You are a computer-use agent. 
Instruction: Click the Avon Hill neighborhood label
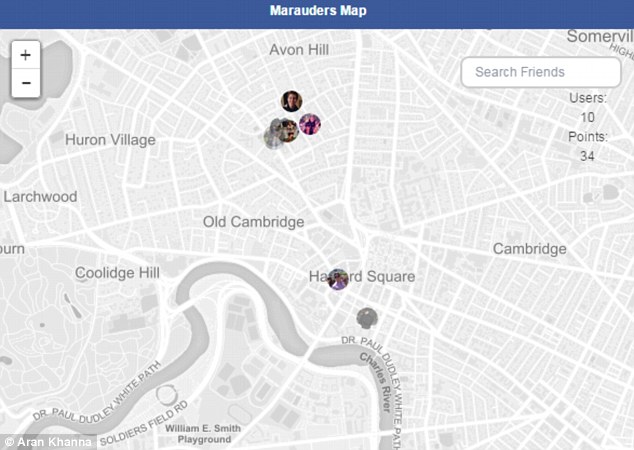pyautogui.click(x=299, y=50)
